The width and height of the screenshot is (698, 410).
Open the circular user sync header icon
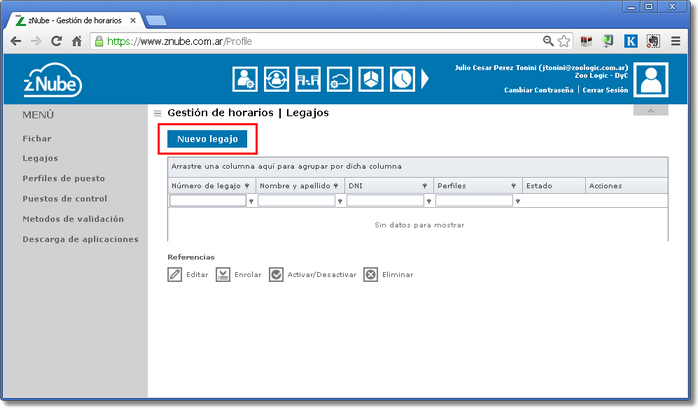276,78
